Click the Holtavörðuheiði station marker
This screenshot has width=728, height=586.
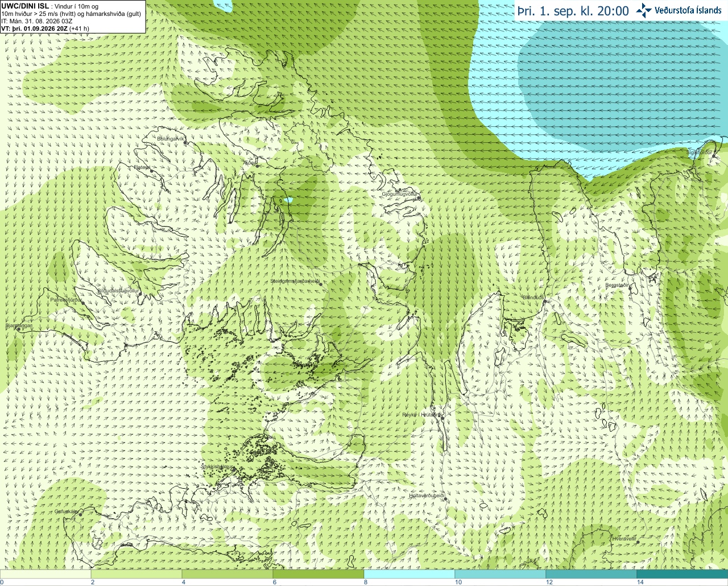click(x=445, y=499)
